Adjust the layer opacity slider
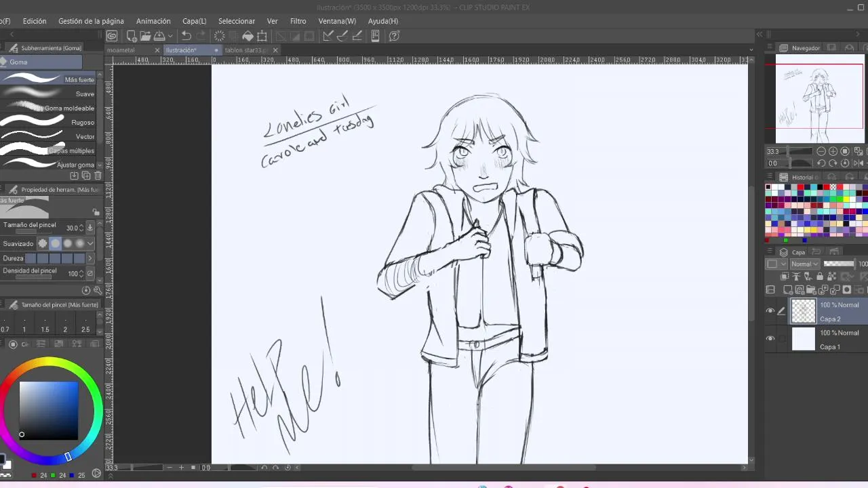868x488 pixels. [839, 264]
